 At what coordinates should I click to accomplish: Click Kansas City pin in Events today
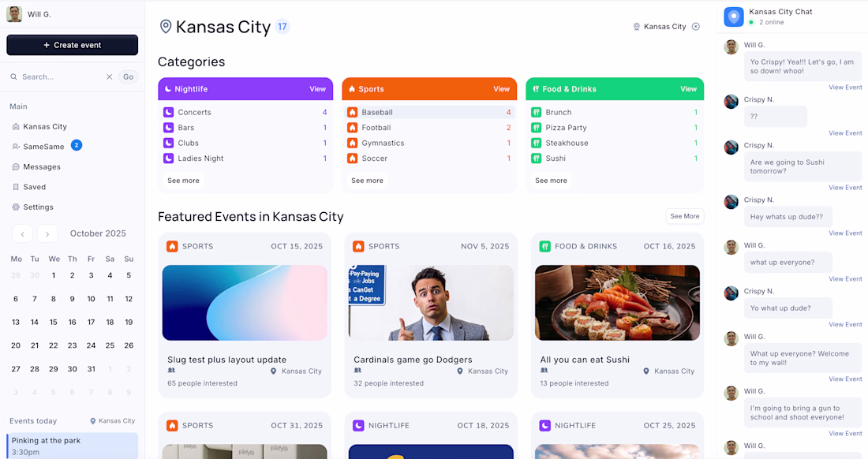pyautogui.click(x=93, y=421)
